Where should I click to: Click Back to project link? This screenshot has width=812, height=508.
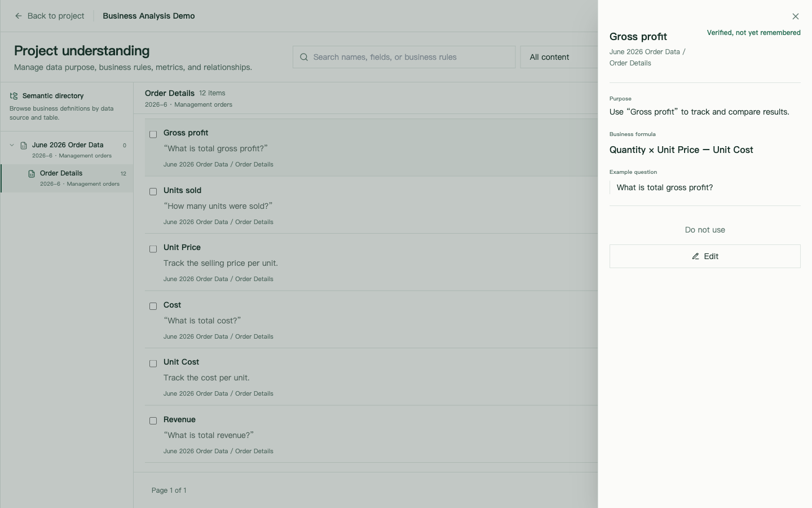click(49, 16)
